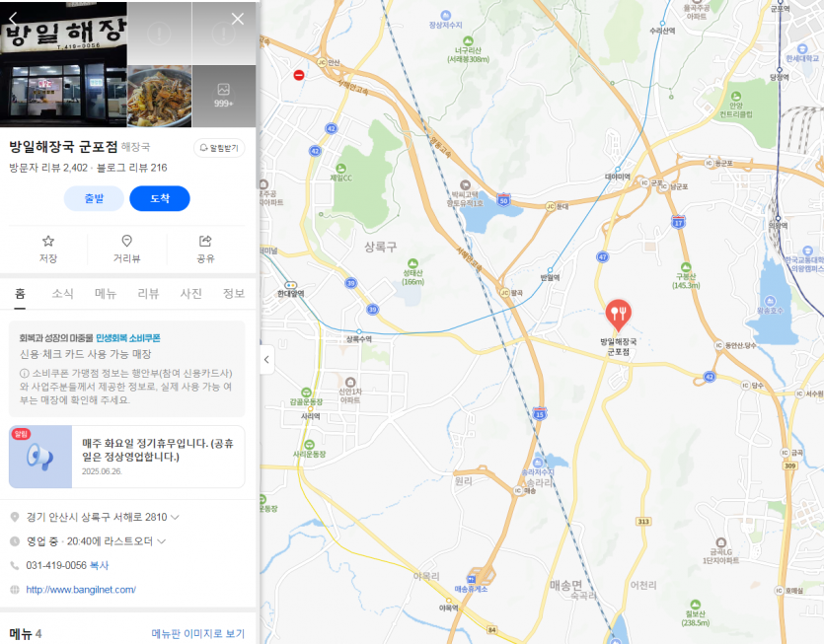Expand business hours 영업 중 chevron
Viewport: 824px width, 644px height.
click(x=161, y=541)
